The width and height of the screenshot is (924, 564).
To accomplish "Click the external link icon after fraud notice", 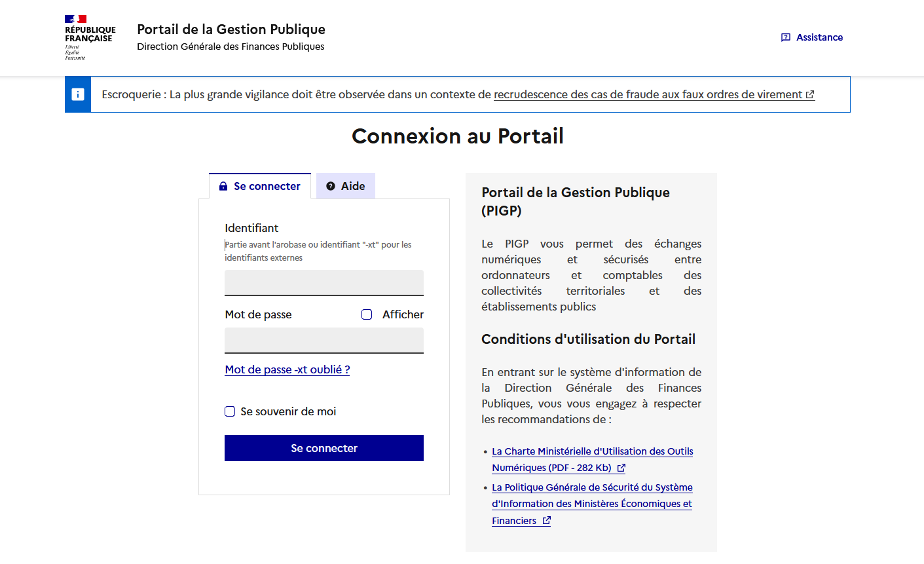I will pyautogui.click(x=810, y=94).
